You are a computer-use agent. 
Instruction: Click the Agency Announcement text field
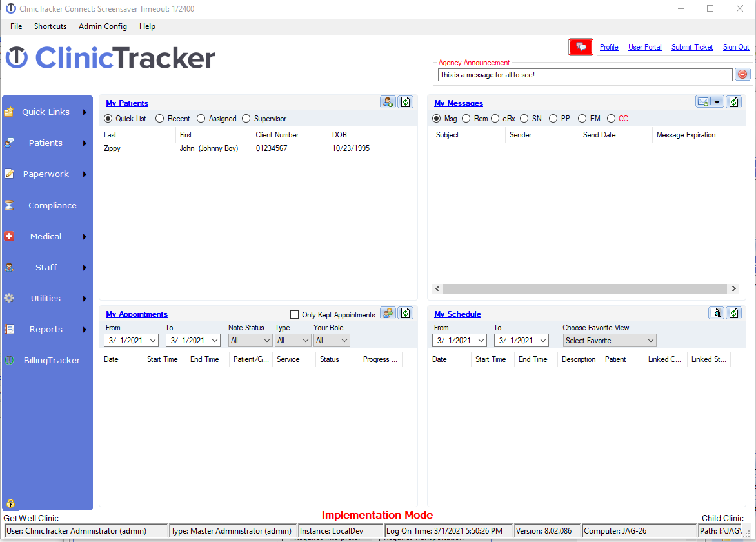585,75
